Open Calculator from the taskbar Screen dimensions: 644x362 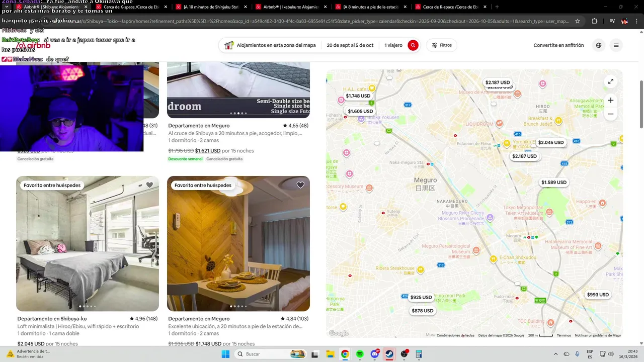coord(419,354)
